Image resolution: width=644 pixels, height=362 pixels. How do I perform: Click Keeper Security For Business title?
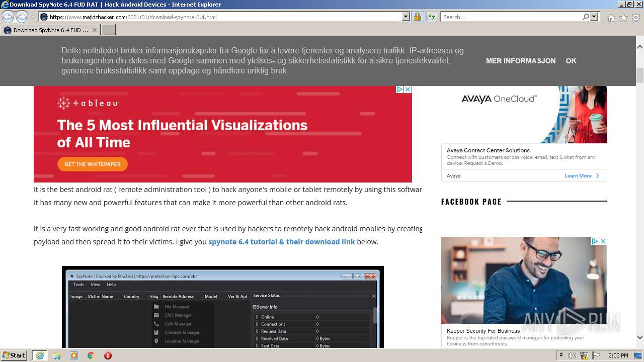coord(484,331)
